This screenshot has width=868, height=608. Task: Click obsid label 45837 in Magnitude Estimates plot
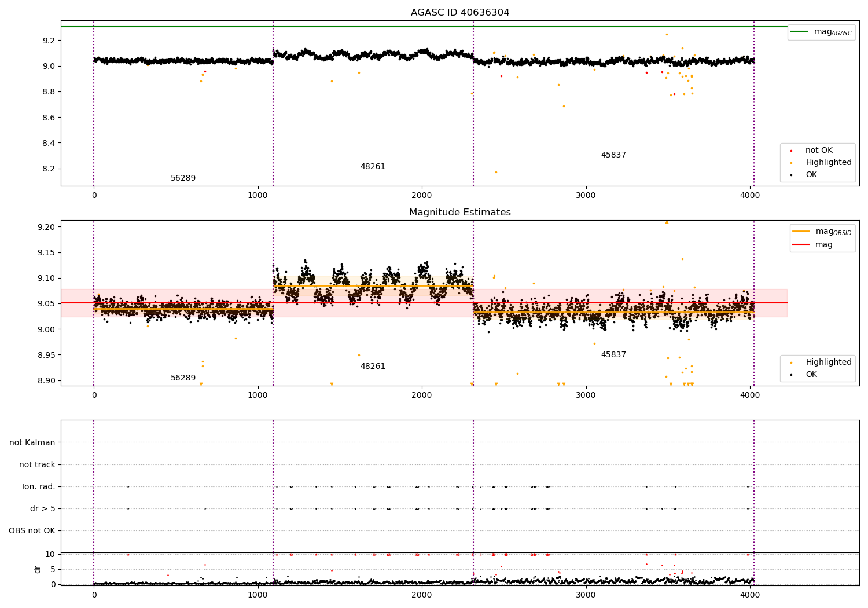613,355
